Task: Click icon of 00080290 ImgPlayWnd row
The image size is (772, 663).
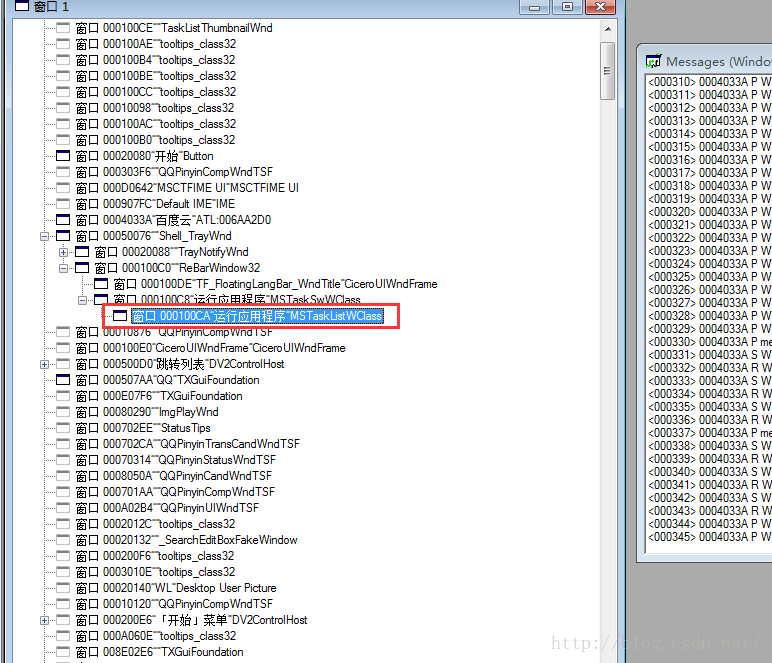Action: (x=63, y=412)
